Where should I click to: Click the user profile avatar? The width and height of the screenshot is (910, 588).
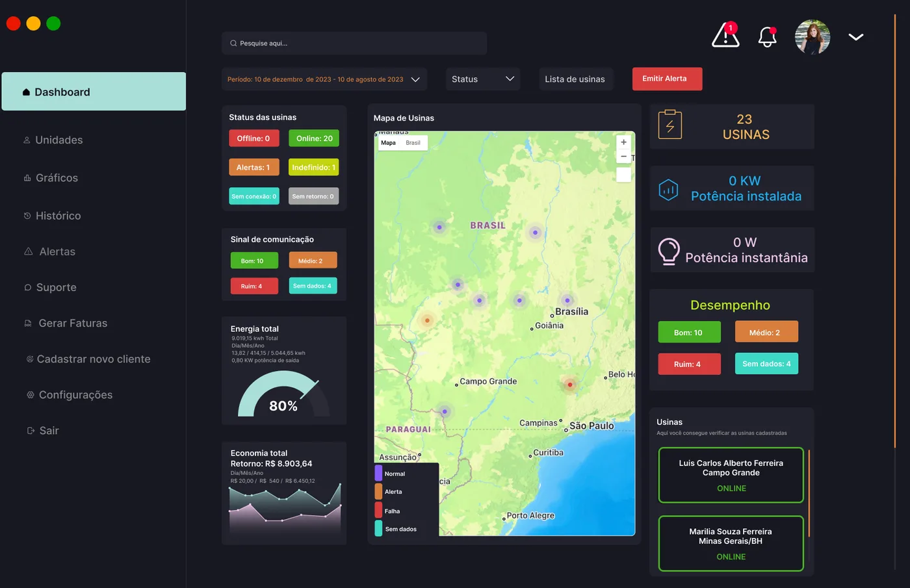pos(812,37)
